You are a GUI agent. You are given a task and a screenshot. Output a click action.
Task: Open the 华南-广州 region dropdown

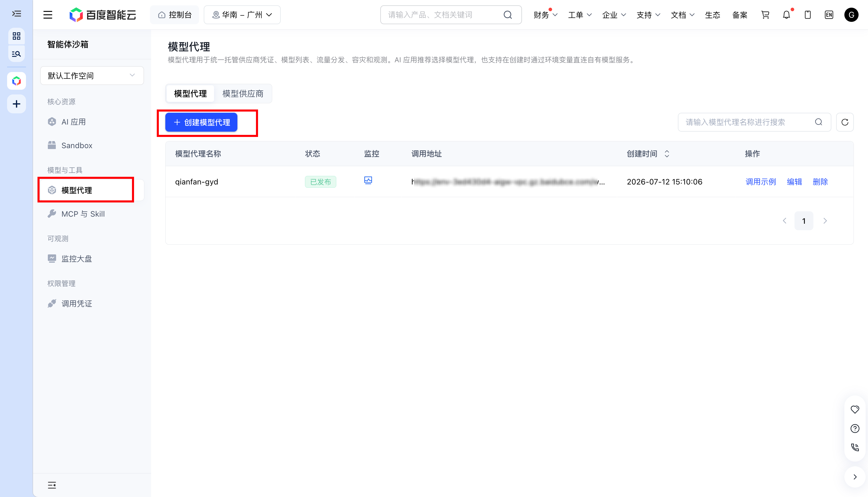(x=242, y=15)
